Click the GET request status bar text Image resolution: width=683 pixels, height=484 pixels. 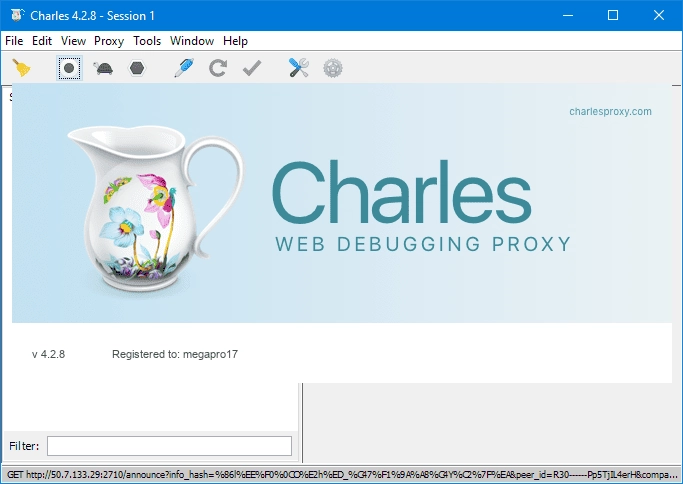342,474
